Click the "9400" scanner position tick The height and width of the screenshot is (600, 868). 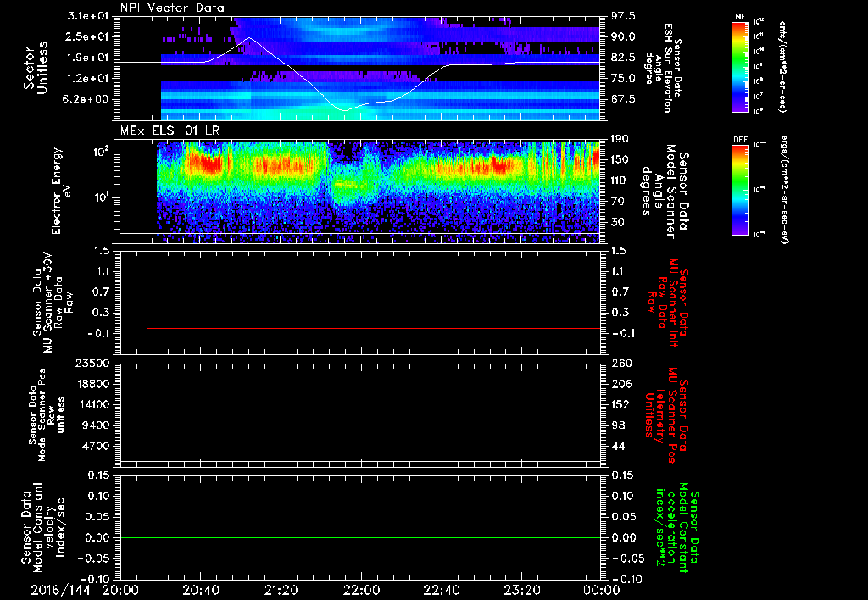pos(96,425)
